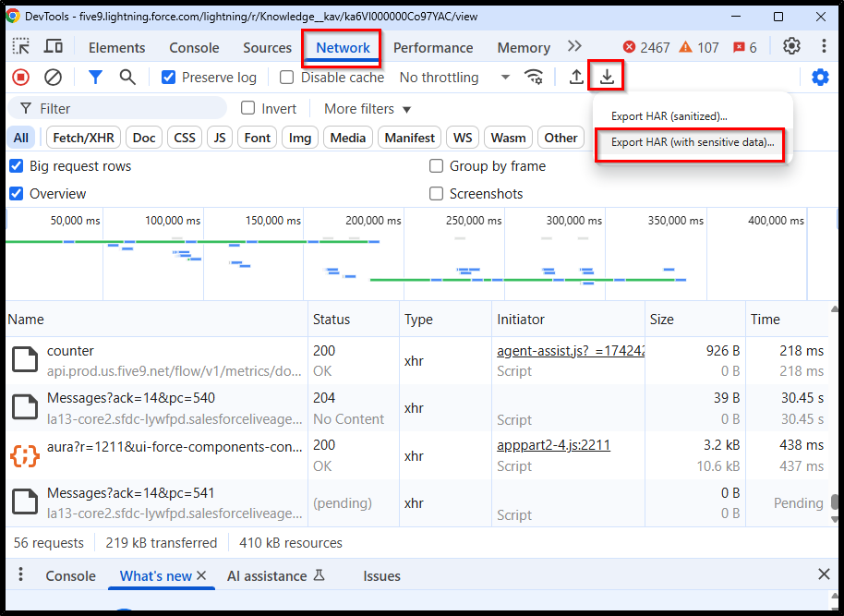Open drawer three-dot menu beside Console
Viewport: 844px width, 616px height.
coord(20,574)
